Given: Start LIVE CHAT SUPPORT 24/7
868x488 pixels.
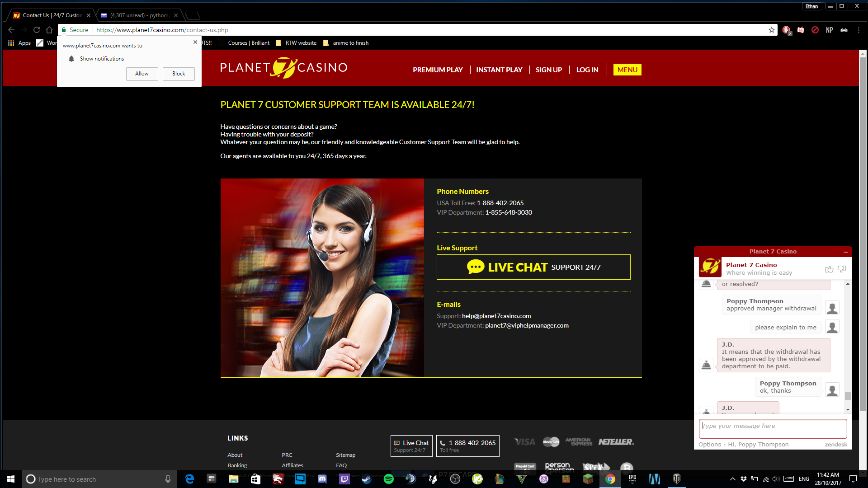Looking at the screenshot, I should [x=533, y=267].
